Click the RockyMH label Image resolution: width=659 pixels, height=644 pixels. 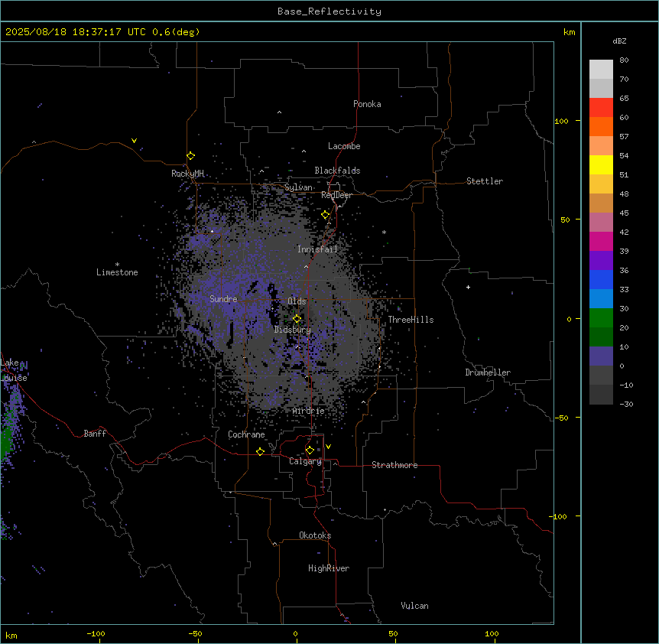187,174
